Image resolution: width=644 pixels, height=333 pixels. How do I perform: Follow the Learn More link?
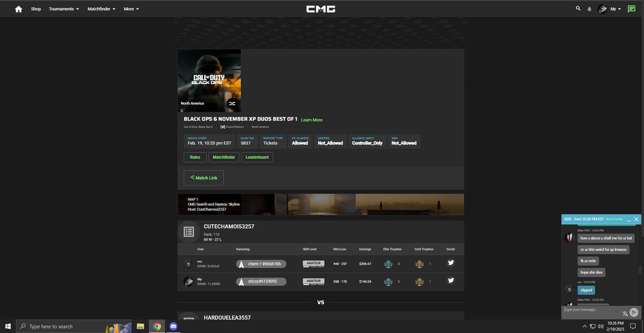312,120
